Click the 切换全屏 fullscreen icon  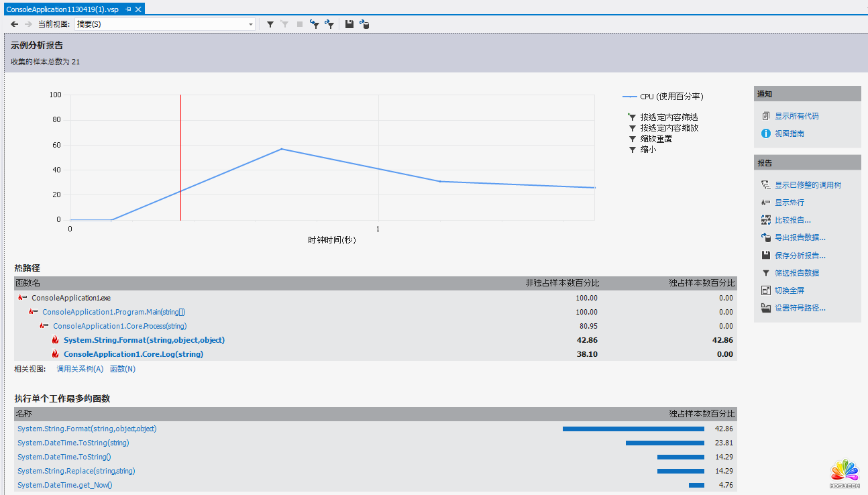(766, 290)
